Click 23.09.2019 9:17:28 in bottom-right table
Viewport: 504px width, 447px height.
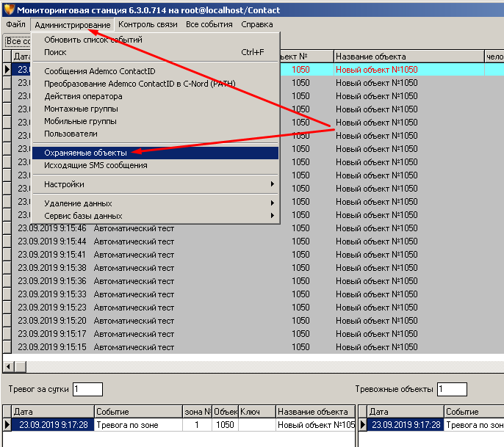[x=406, y=425]
